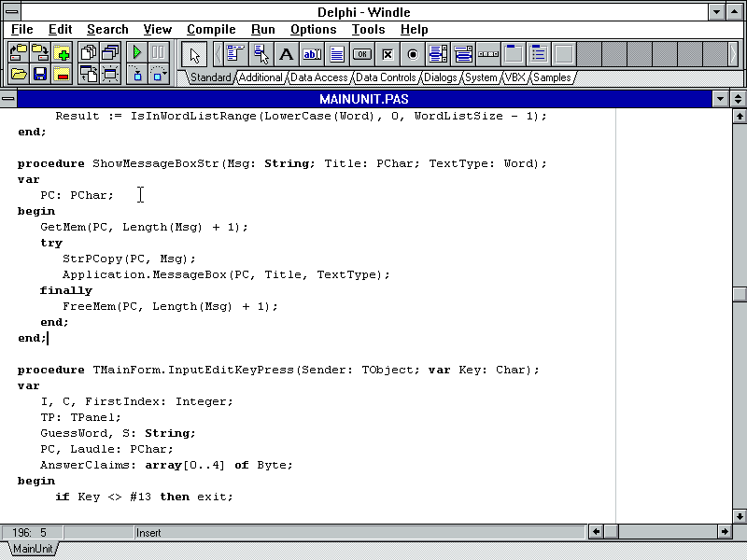
Task: Pick the Label component (letter A)
Action: (x=287, y=54)
